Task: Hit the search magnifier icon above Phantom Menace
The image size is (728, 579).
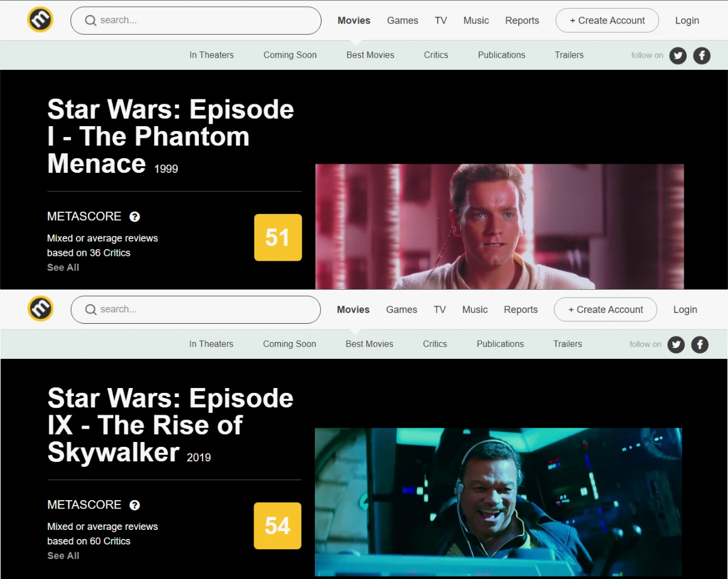Action: [x=90, y=21]
